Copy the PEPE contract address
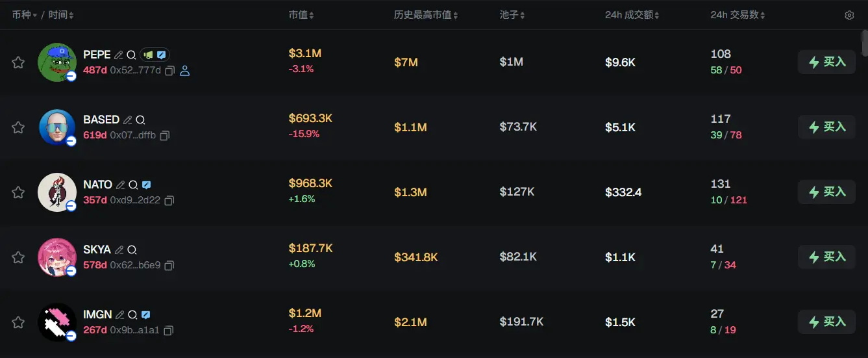 pos(169,71)
